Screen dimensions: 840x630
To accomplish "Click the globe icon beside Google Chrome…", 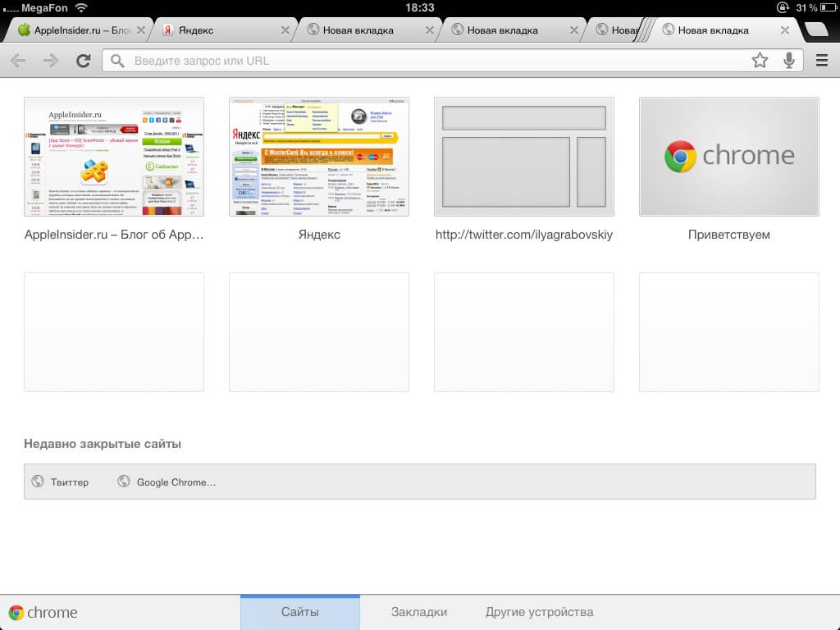I will [124, 481].
